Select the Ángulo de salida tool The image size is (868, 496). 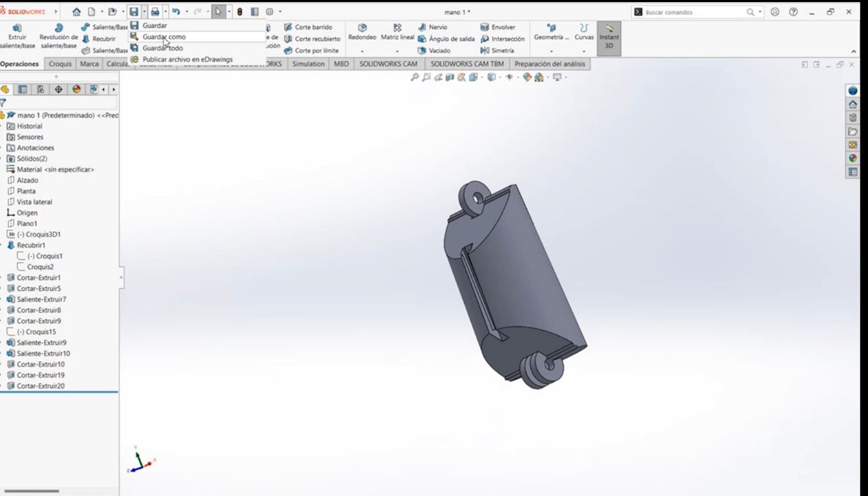click(446, 39)
